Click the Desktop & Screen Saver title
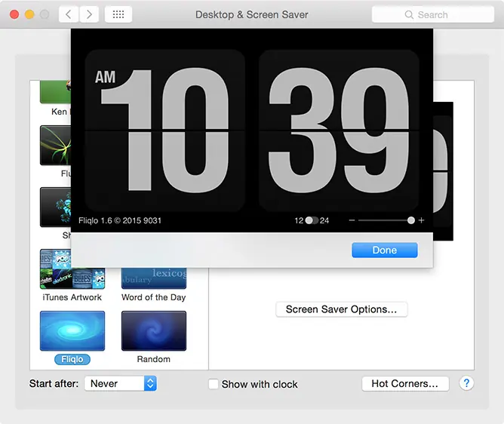 [x=252, y=15]
